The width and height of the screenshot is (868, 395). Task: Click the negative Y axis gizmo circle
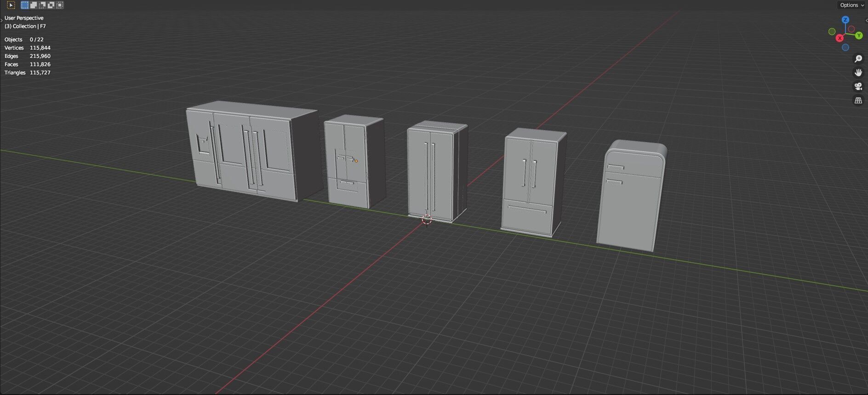(832, 31)
